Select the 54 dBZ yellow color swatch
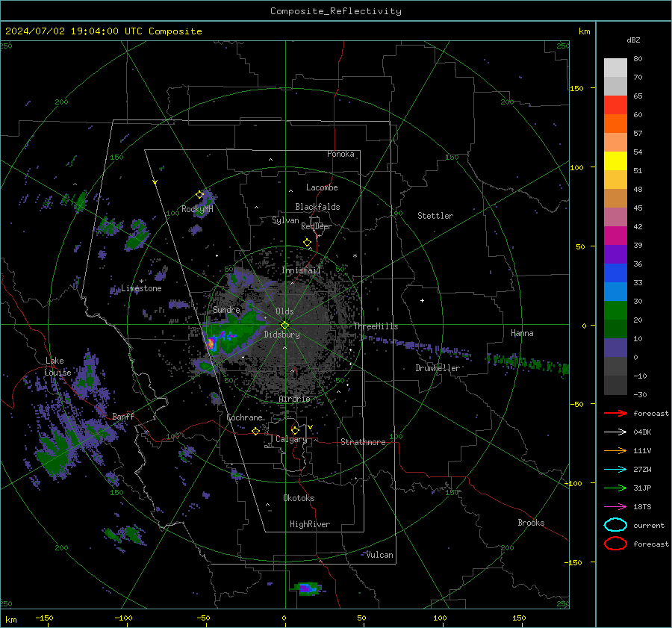This screenshot has height=628, width=672. click(615, 161)
